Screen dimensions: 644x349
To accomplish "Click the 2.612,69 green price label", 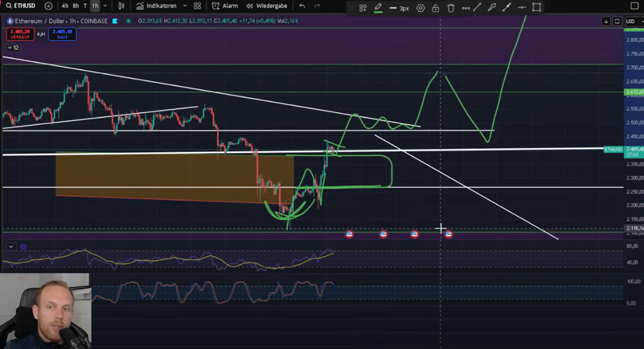I will pos(634,92).
